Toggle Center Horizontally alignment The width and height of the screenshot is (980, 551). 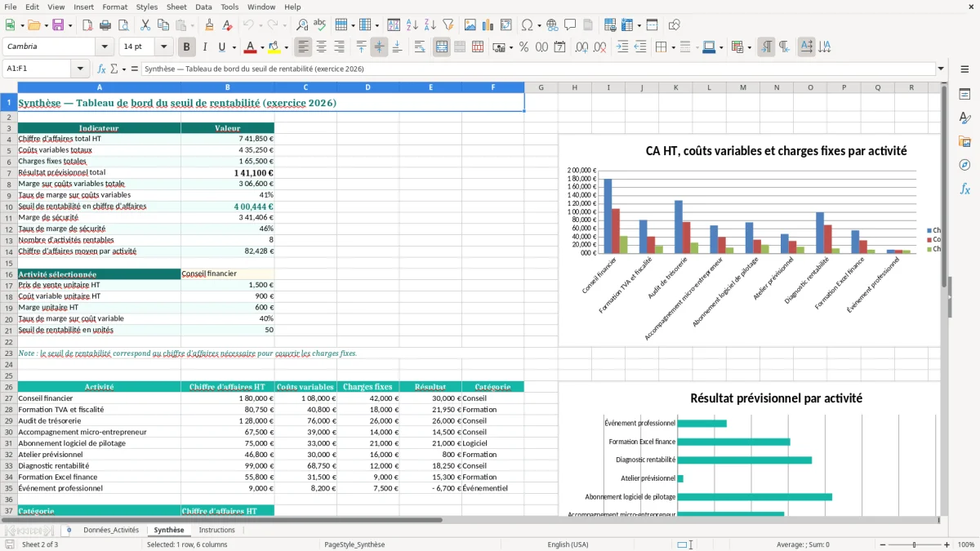[x=321, y=47]
